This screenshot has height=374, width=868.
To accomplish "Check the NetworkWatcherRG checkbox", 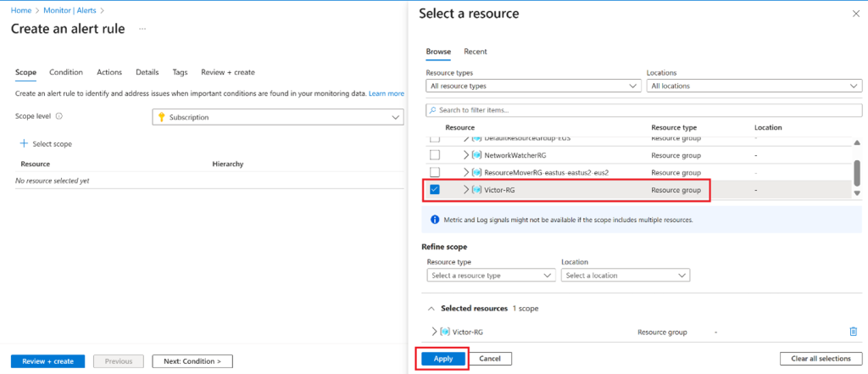I will 435,155.
